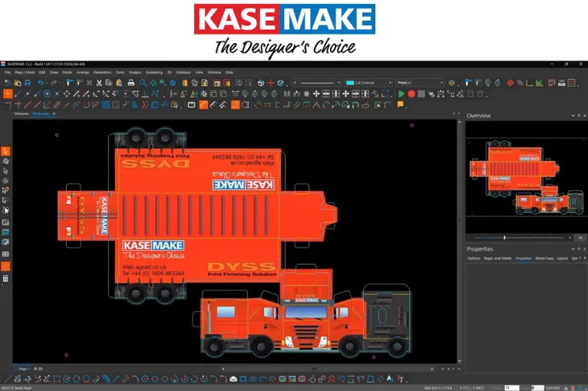Switch to the Welcome tab

point(20,113)
